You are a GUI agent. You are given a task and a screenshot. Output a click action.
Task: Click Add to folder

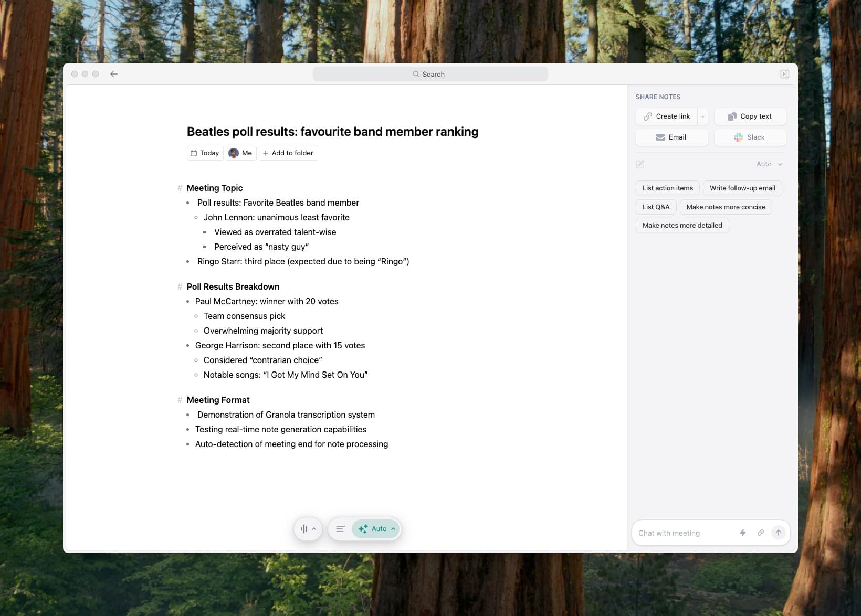pos(288,153)
